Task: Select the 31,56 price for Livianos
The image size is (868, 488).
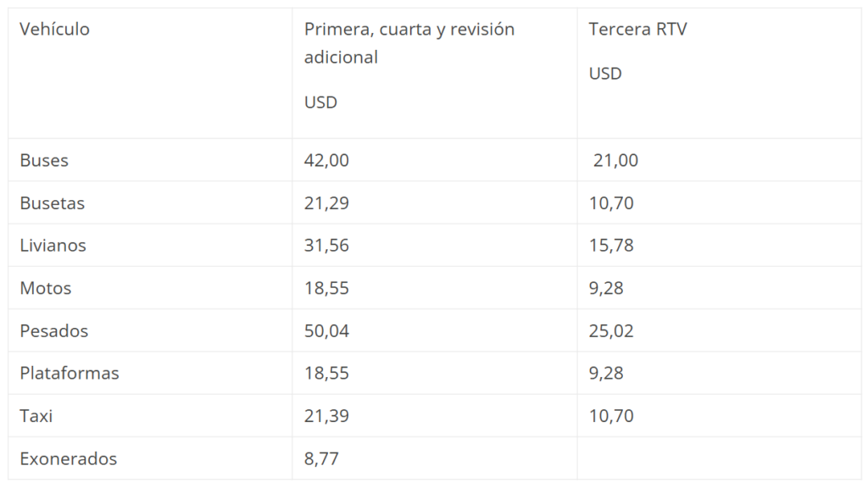Action: (x=326, y=246)
